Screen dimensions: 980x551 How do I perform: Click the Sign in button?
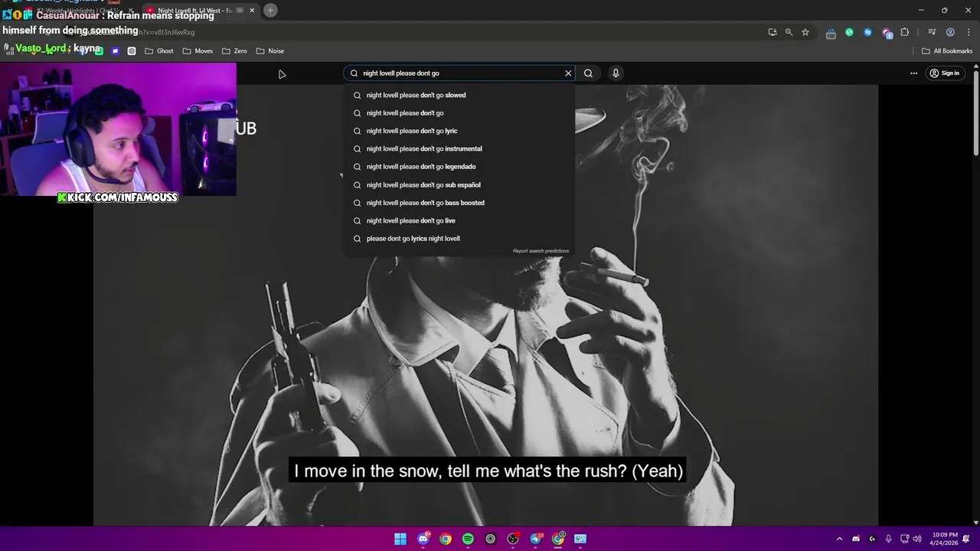point(944,73)
